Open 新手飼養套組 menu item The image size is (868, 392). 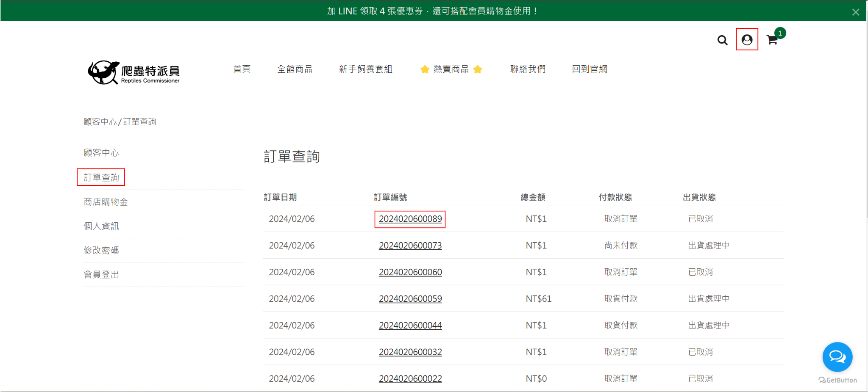coord(365,69)
